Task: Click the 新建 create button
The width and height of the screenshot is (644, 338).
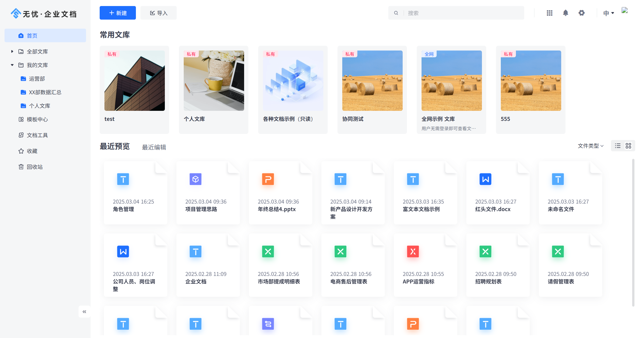Action: (118, 13)
